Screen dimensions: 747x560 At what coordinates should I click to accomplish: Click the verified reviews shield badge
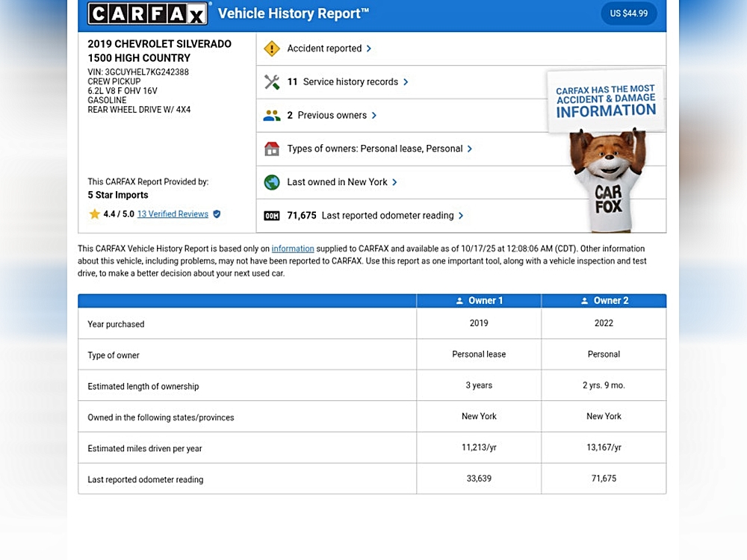click(217, 214)
